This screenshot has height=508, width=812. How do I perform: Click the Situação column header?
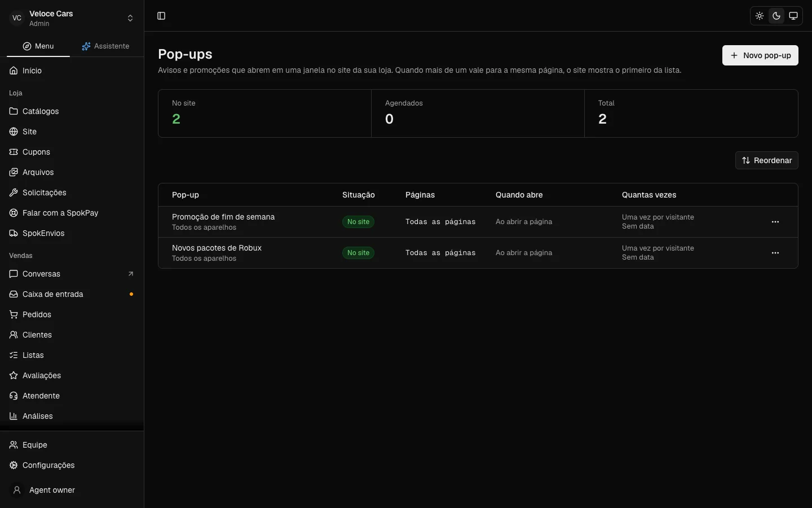[x=359, y=195]
